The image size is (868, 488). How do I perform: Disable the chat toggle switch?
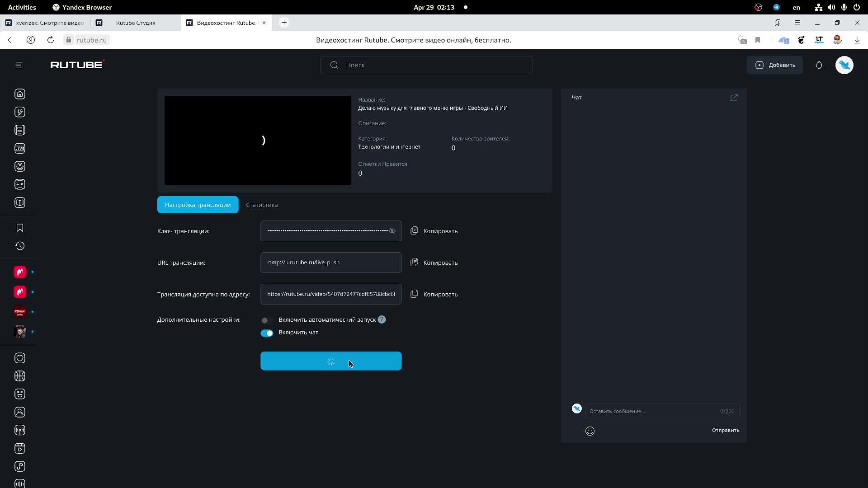[267, 333]
